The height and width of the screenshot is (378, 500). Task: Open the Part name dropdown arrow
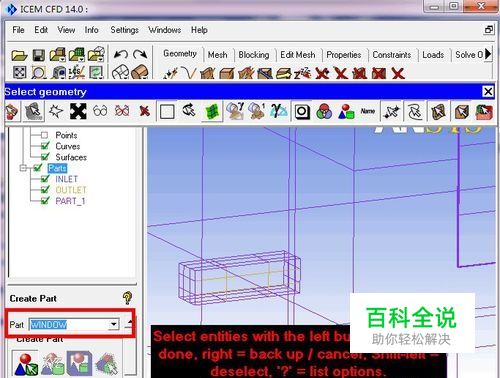pyautogui.click(x=114, y=324)
